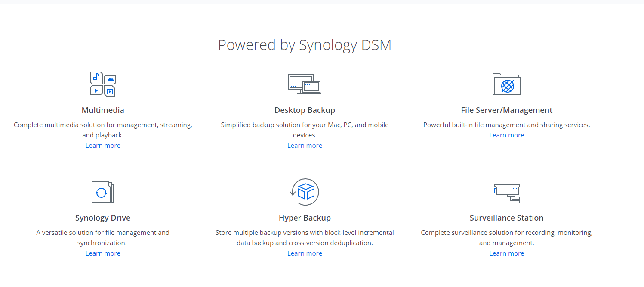Follow Learn more for File Server/Management
The height and width of the screenshot is (287, 644).
pyautogui.click(x=506, y=135)
